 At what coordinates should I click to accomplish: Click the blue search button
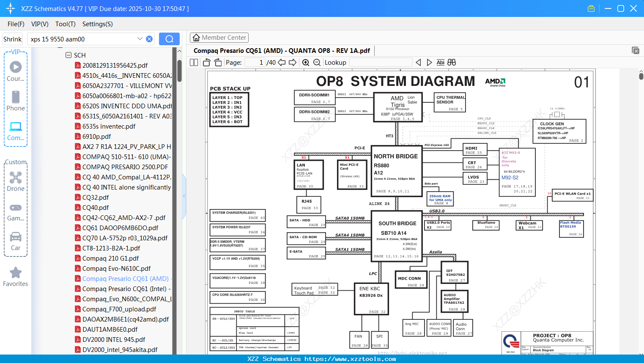169,39
